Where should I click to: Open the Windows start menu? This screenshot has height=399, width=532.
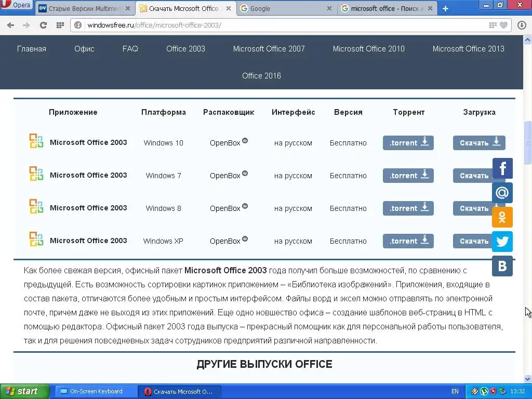pos(24,391)
